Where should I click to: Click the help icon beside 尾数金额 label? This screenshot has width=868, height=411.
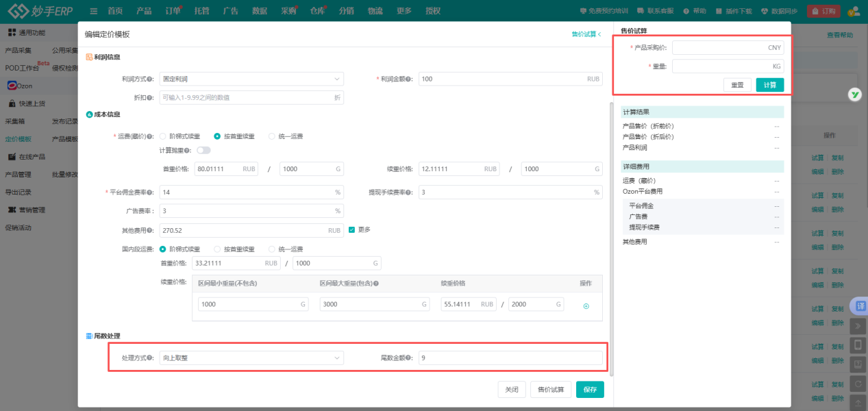click(x=409, y=358)
